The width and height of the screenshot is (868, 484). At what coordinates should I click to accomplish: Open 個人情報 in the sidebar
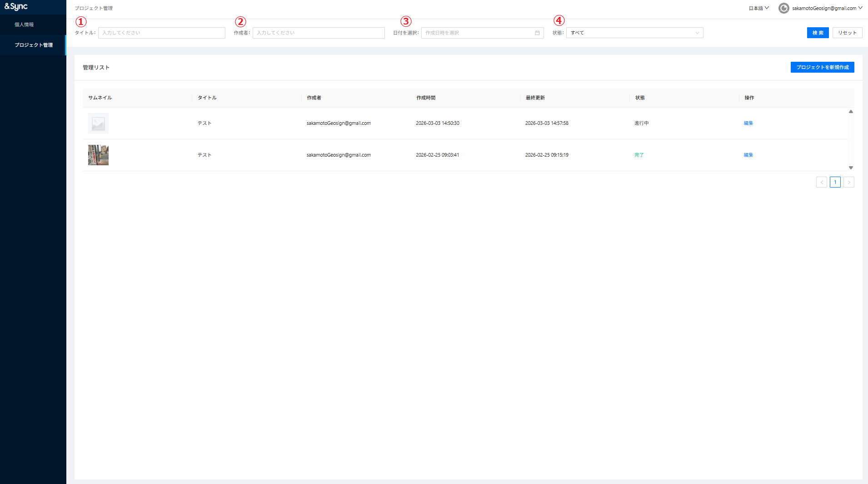[24, 25]
